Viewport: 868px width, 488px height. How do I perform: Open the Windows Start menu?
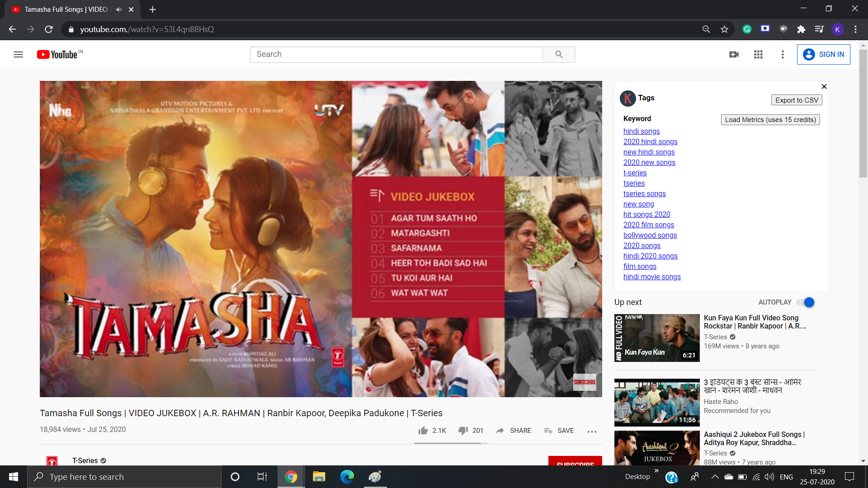[14, 477]
